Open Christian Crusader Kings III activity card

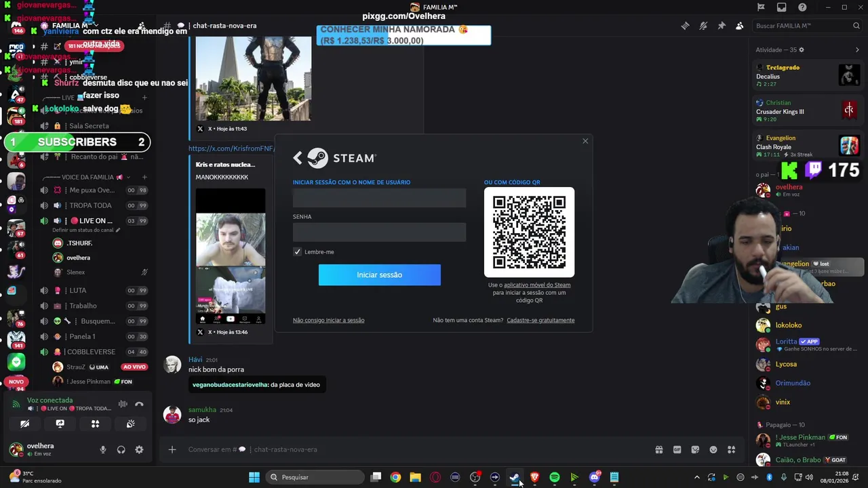(x=808, y=110)
